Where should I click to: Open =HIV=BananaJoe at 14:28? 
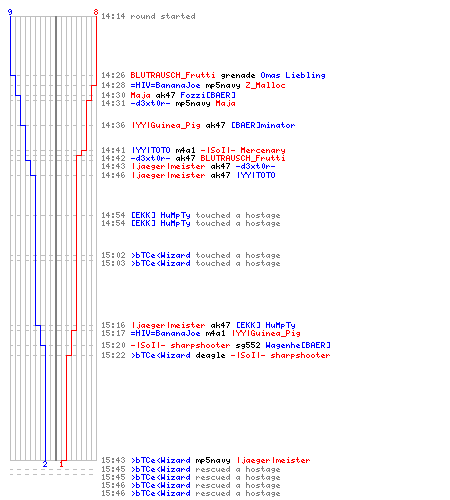coord(165,85)
